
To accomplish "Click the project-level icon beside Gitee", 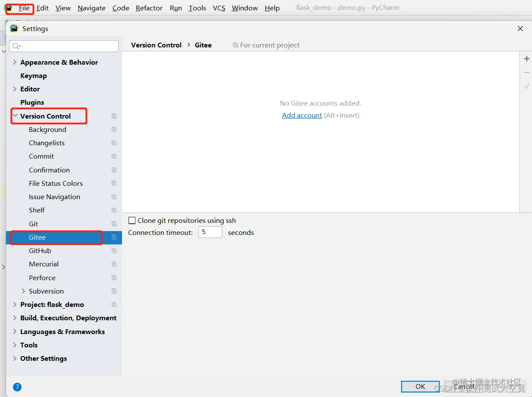I will [114, 237].
